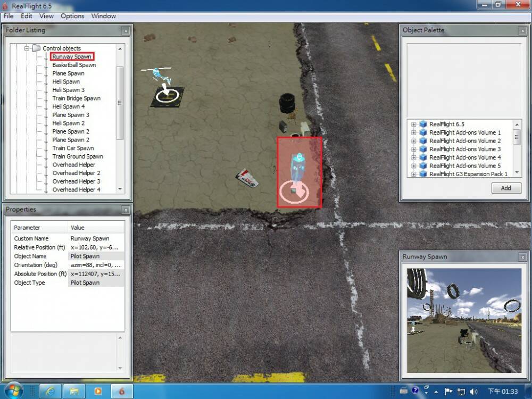Viewport: 532px width, 399px height.
Task: Click the Folder Listing scrollbar thumb
Action: tap(120, 103)
